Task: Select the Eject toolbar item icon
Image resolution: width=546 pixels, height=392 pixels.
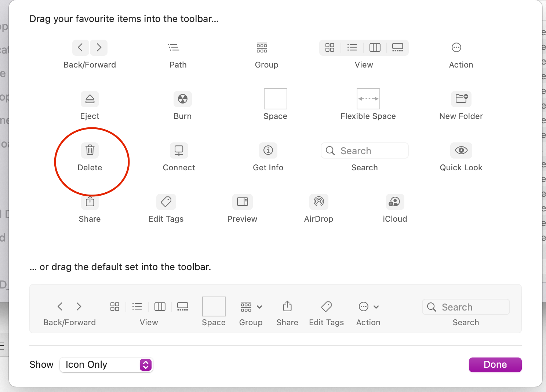Action: [90, 99]
